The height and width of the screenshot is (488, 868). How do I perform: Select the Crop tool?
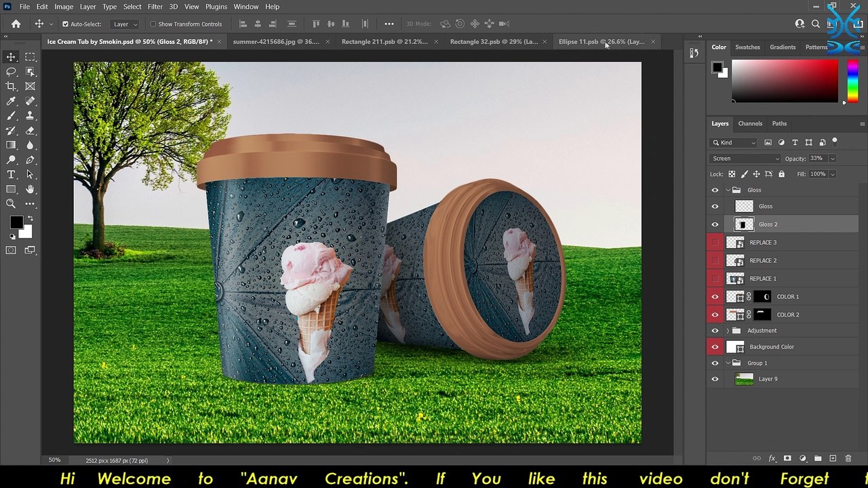[11, 86]
